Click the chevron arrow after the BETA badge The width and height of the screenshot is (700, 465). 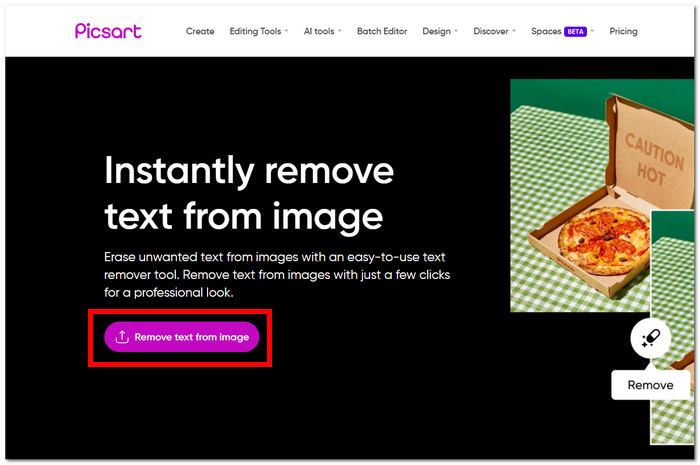point(593,32)
